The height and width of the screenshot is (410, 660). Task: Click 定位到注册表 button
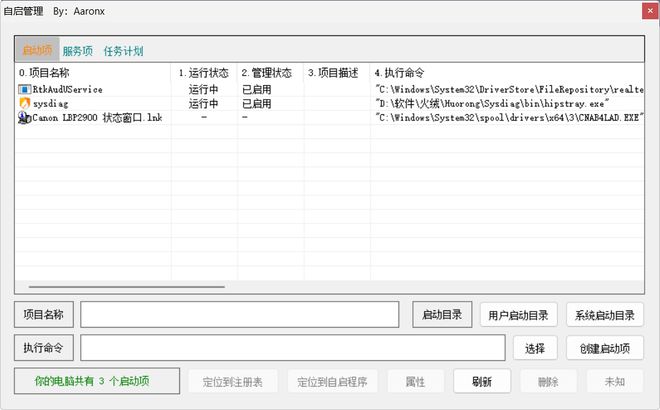233,382
